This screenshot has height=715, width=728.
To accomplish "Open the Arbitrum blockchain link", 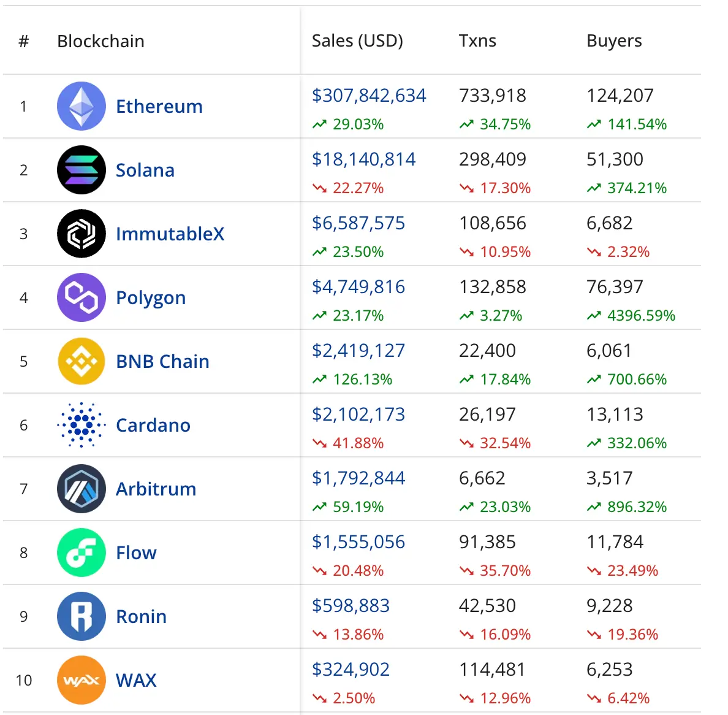I will [156, 489].
